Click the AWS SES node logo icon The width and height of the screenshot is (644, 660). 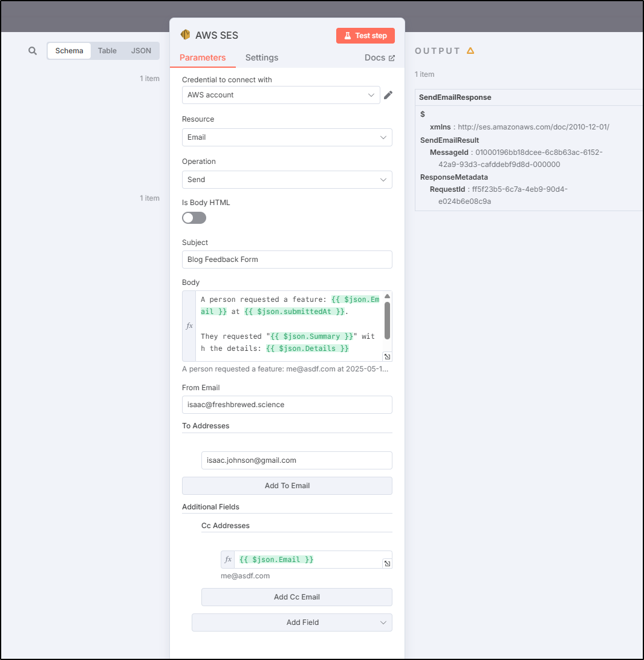(x=186, y=35)
